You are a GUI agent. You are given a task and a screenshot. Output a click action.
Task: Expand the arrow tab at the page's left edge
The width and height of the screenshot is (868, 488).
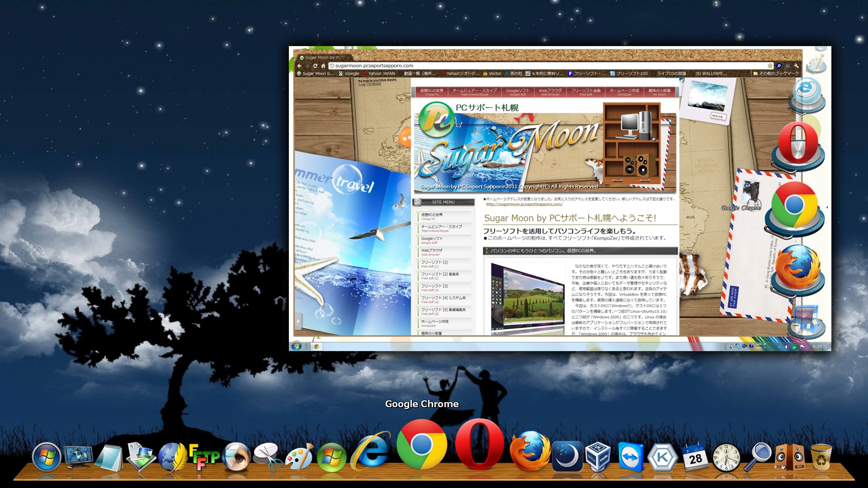[297, 321]
